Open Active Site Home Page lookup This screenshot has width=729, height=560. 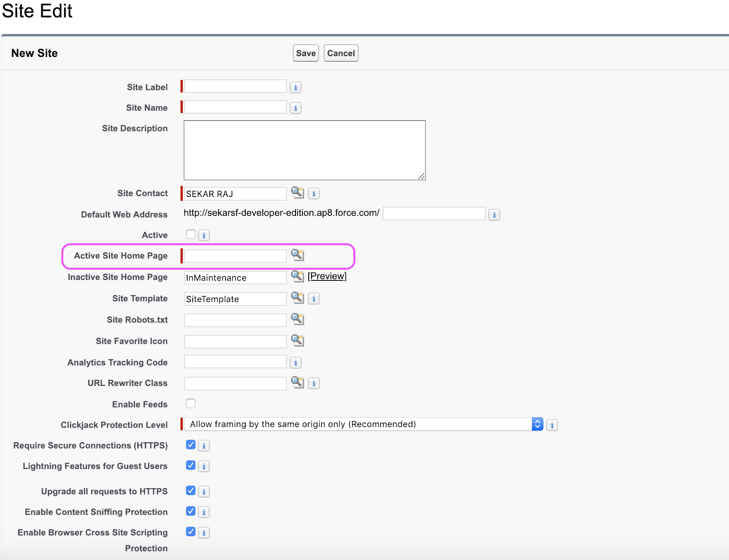pyautogui.click(x=297, y=255)
